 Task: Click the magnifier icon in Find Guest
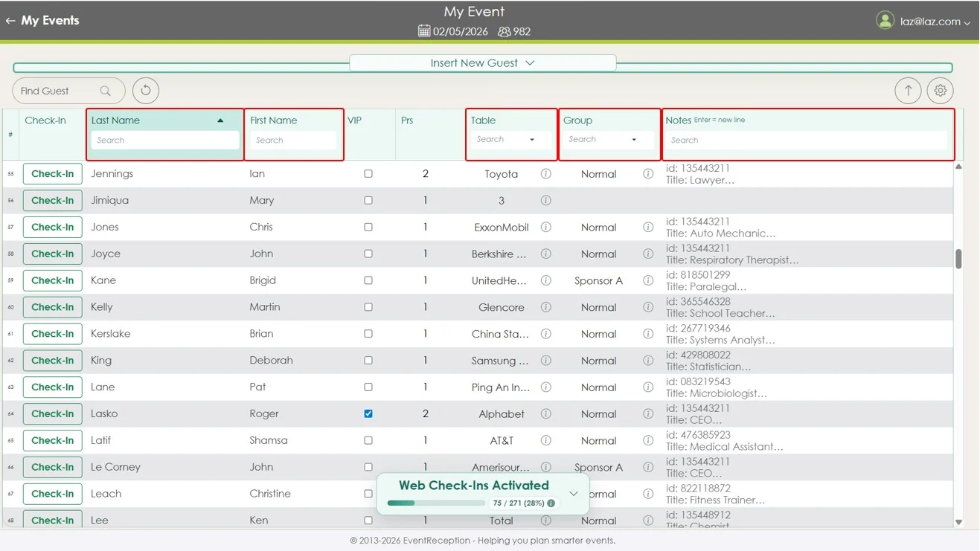pos(106,91)
